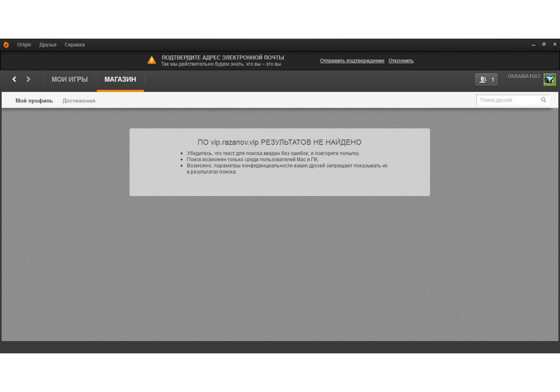Close the Origin window

[x=554, y=44]
